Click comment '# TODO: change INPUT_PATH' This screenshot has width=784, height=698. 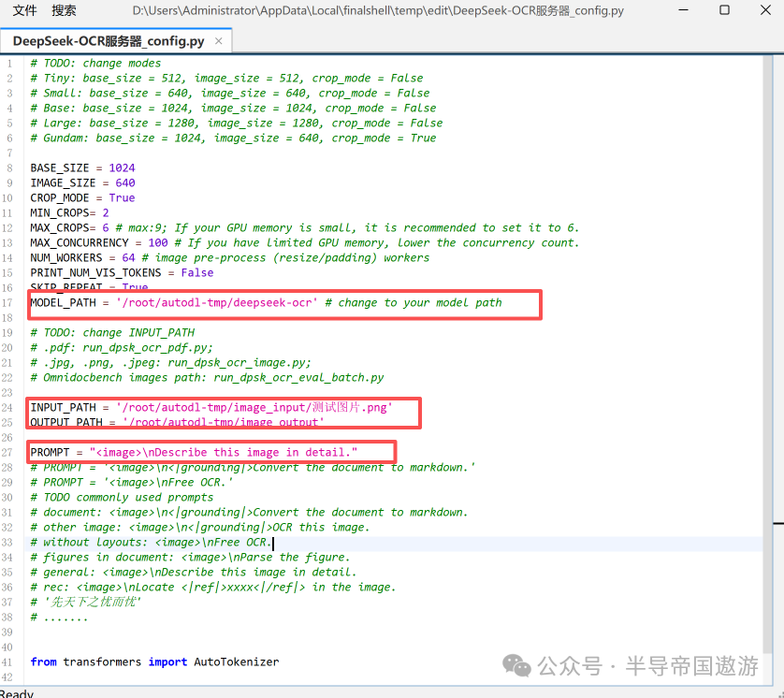[x=112, y=333]
